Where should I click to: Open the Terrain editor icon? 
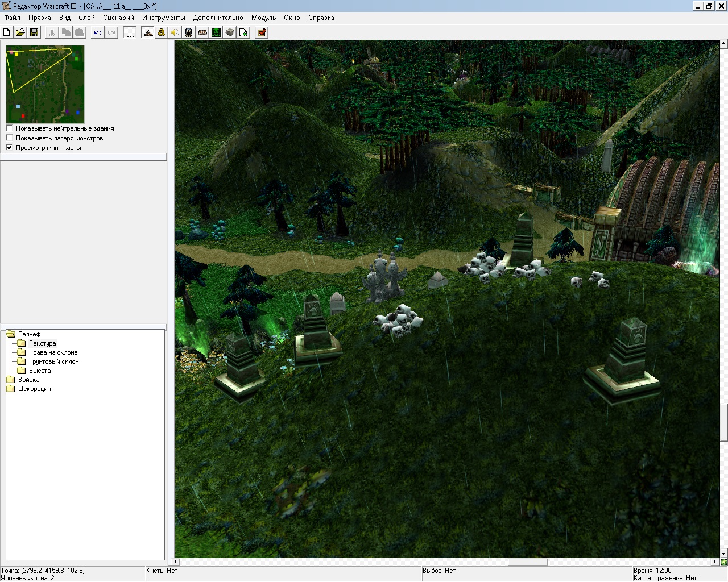(148, 32)
